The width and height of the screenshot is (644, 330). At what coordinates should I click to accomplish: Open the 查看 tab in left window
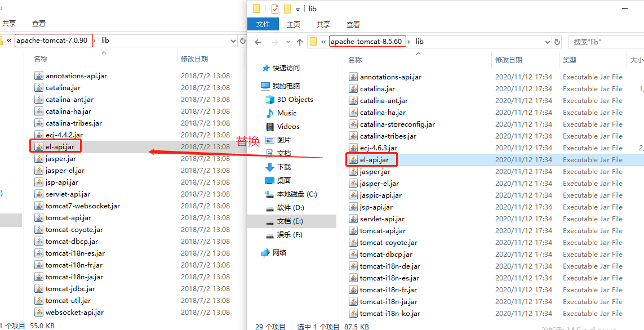[39, 24]
